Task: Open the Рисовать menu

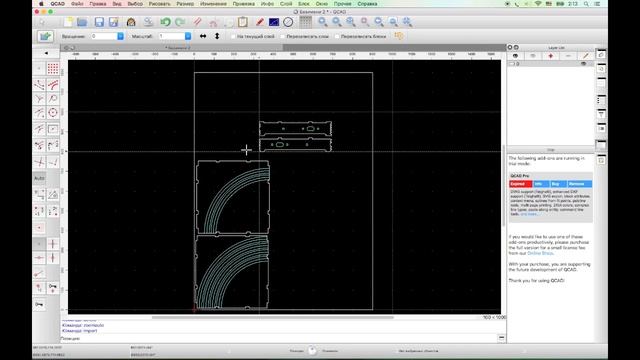Action: pos(159,4)
